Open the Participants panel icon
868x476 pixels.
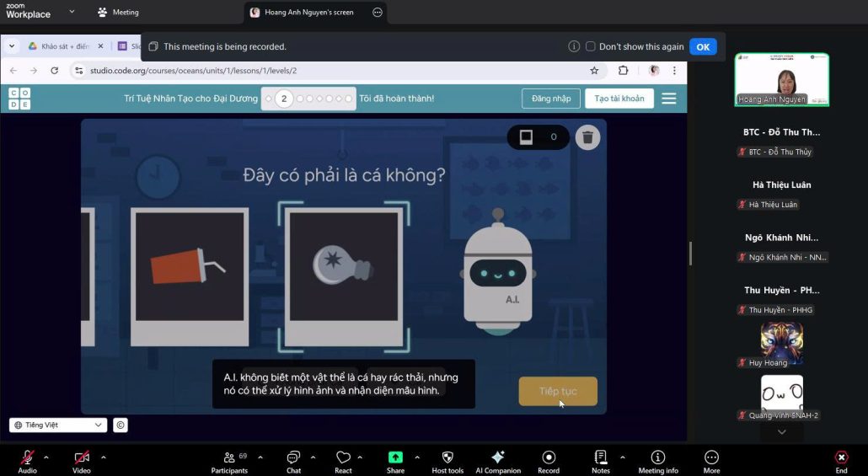coord(229,457)
